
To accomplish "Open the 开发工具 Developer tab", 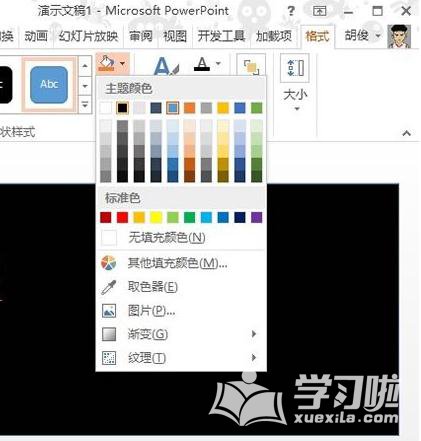I will [221, 36].
